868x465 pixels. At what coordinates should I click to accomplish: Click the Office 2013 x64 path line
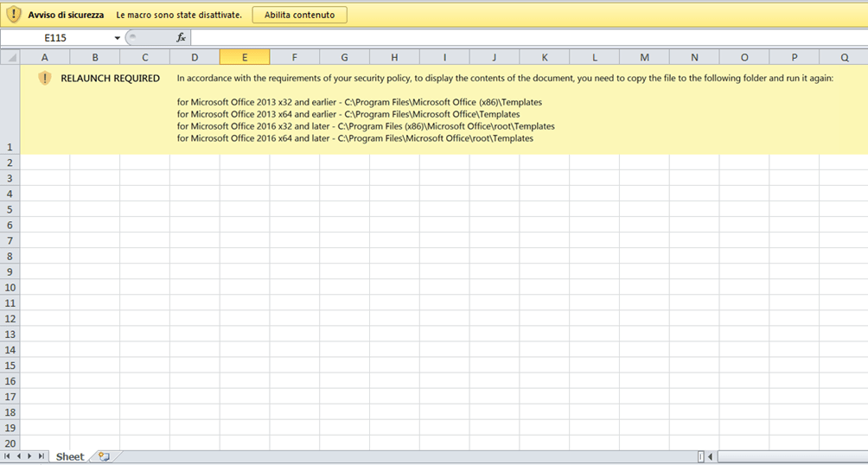pos(348,115)
